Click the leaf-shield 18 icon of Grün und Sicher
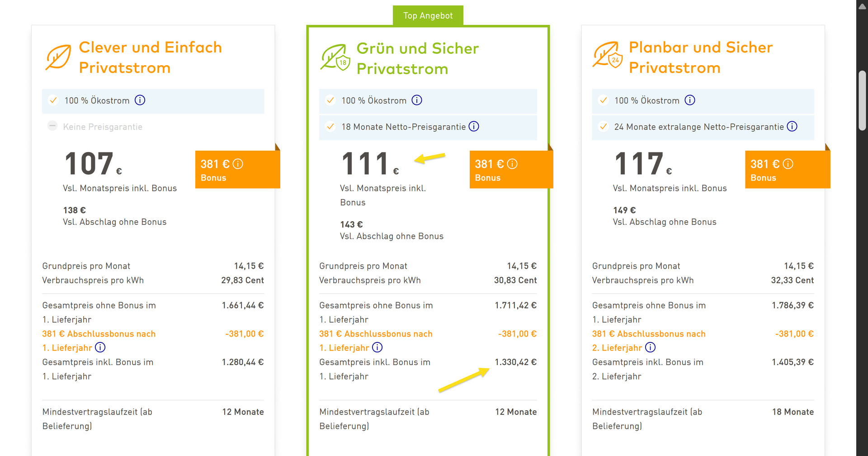The height and width of the screenshot is (456, 868). point(335,58)
